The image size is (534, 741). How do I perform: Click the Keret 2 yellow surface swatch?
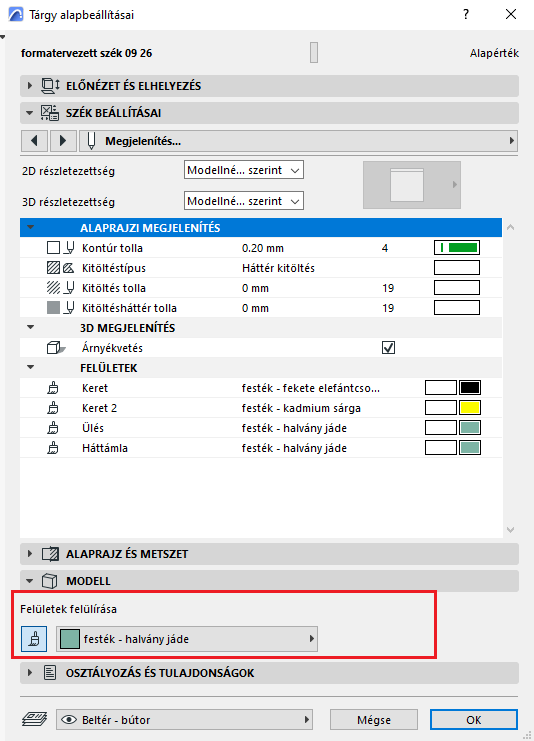coord(470,407)
